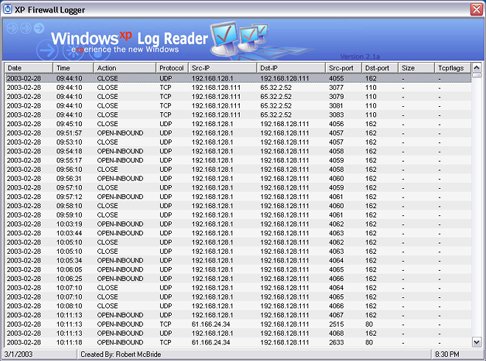Select the TCP row with source port 3077
The image size is (486, 361).
click(x=238, y=87)
